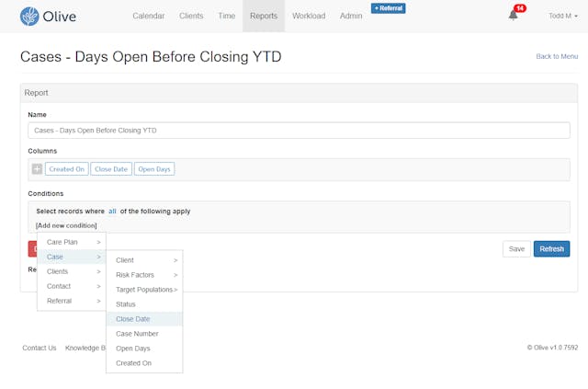The image size is (588, 389).
Task: Expand the Clients submenu entry
Action: (72, 271)
